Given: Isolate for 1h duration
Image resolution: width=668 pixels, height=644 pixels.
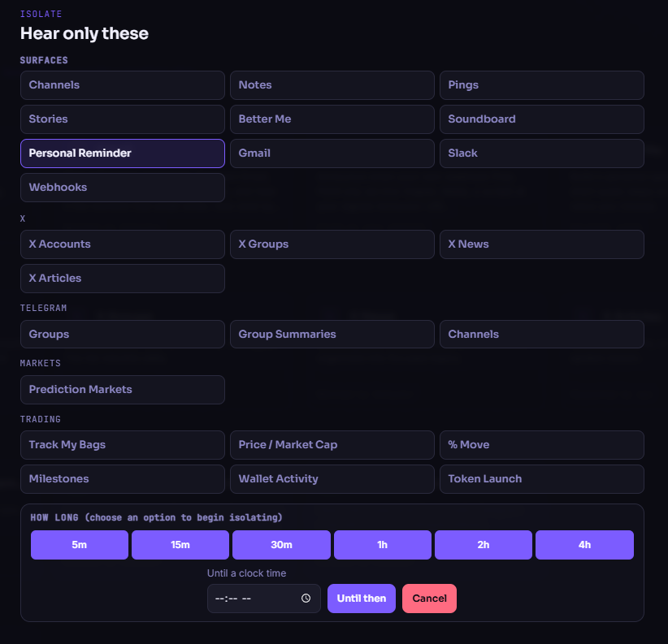Looking at the screenshot, I should tap(383, 545).
